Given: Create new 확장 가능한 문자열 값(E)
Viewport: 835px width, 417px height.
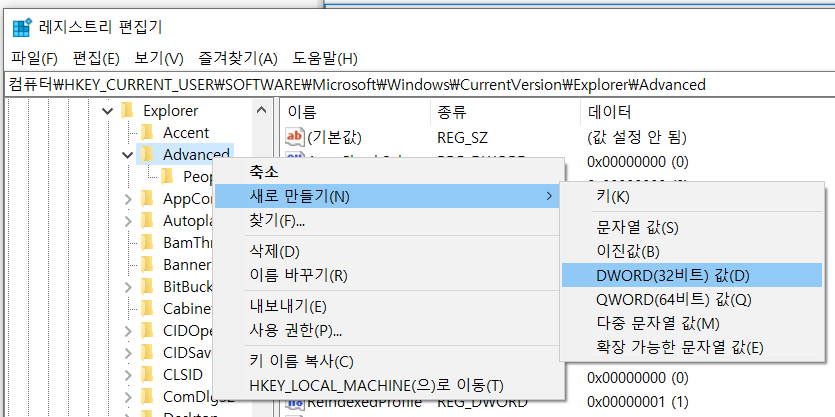Looking at the screenshot, I should 692,348.
